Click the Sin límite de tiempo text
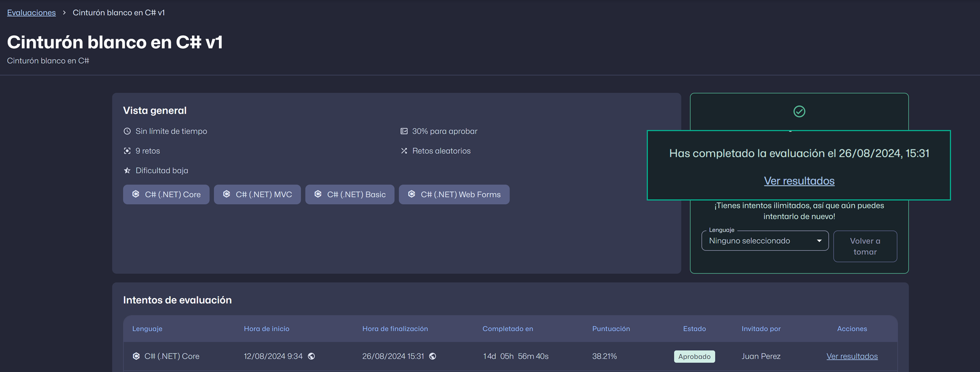The height and width of the screenshot is (372, 980). click(171, 131)
